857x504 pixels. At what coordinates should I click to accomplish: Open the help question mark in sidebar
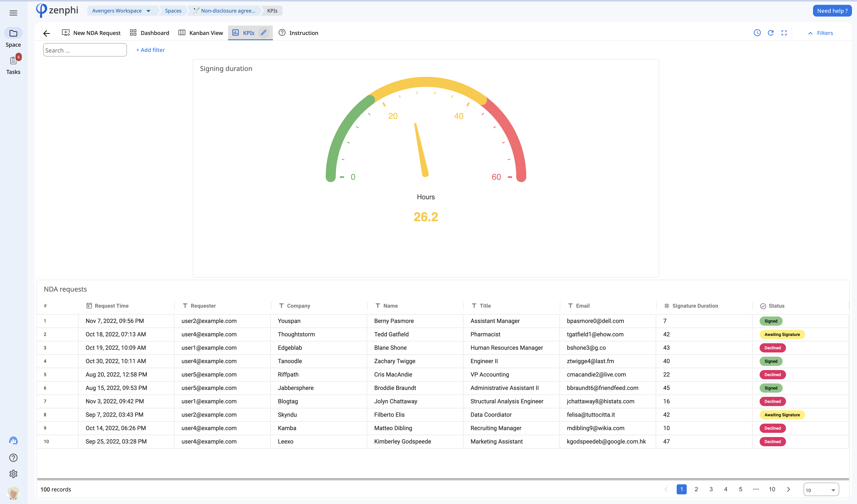pos(13,458)
